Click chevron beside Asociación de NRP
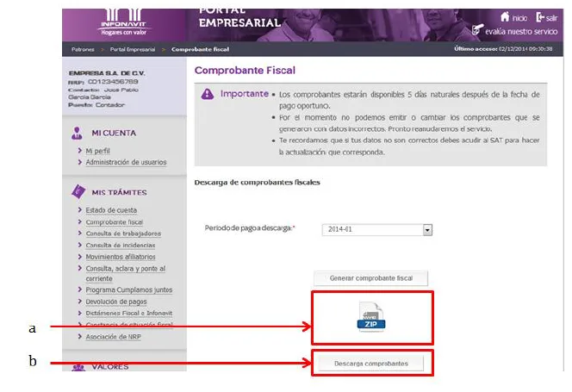 80,336
